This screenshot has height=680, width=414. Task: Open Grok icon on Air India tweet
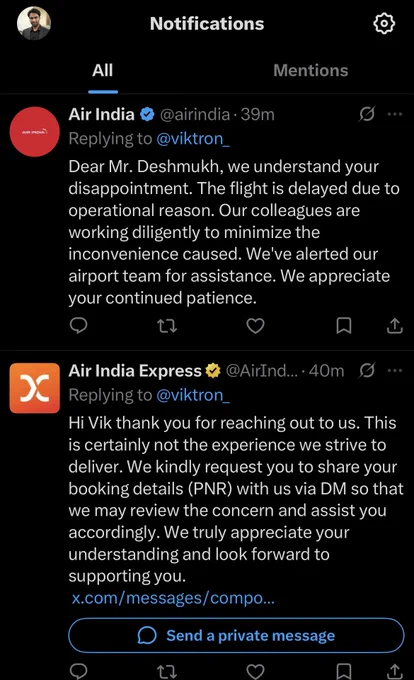(x=367, y=114)
